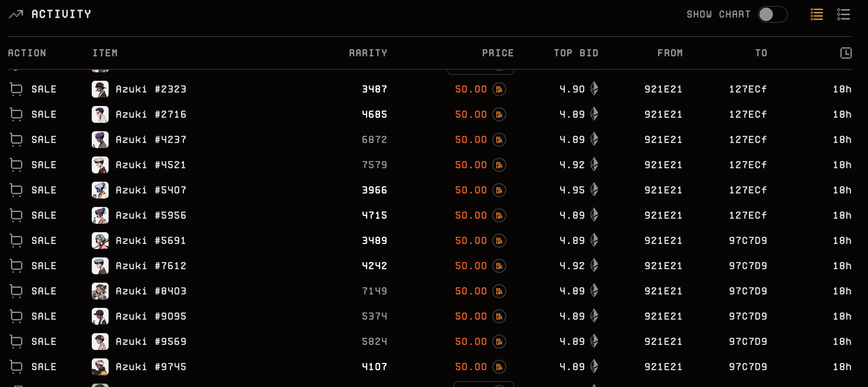868x387 pixels.
Task: Open buyer 97C7D9 in Azuki #8403 row
Action: click(x=748, y=291)
